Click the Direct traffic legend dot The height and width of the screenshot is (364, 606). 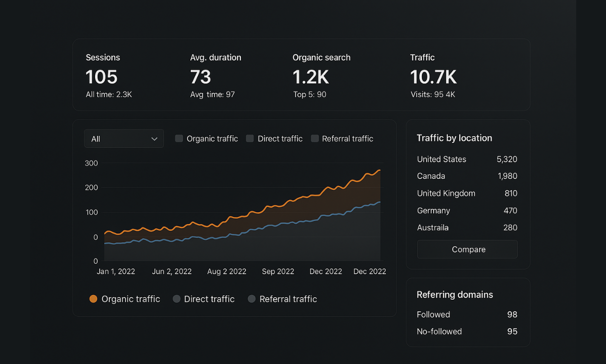click(177, 299)
